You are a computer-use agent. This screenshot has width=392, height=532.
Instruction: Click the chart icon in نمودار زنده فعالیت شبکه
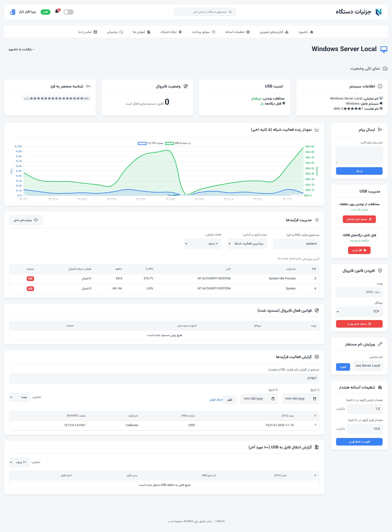coord(317,130)
